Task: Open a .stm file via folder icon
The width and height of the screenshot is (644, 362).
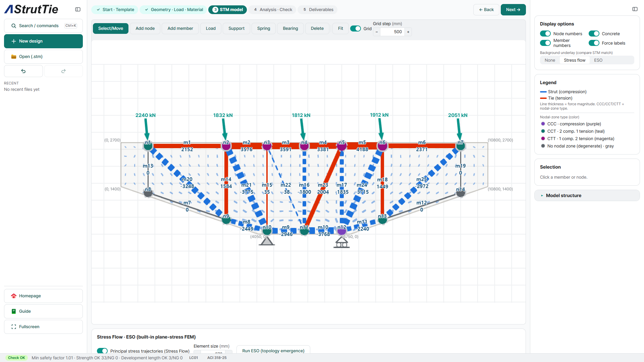Action: [14, 57]
